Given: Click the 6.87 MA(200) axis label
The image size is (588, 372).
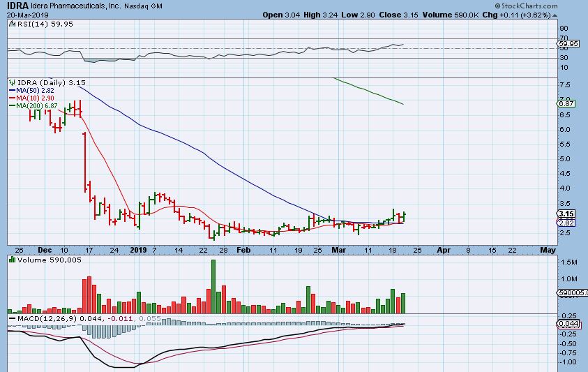Looking at the screenshot, I should coord(566,103).
